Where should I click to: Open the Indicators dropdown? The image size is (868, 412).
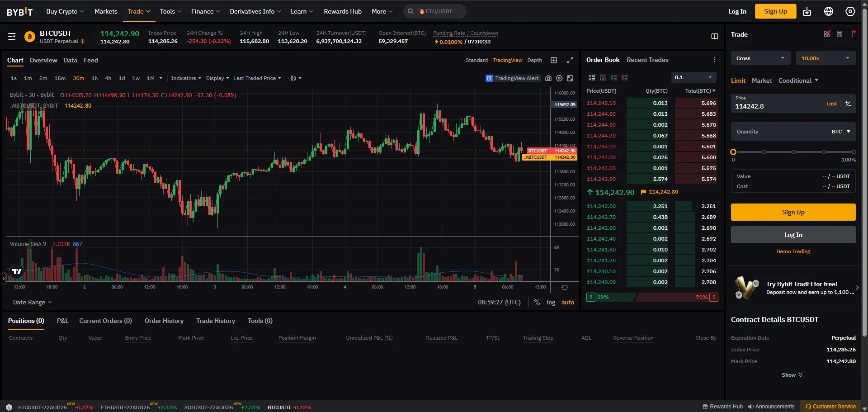(186, 78)
